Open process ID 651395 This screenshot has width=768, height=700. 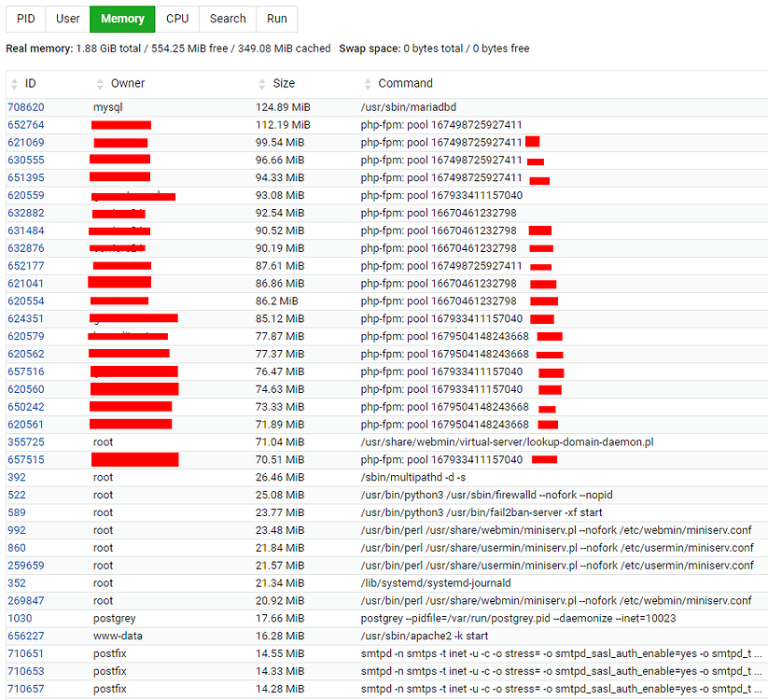[x=26, y=178]
